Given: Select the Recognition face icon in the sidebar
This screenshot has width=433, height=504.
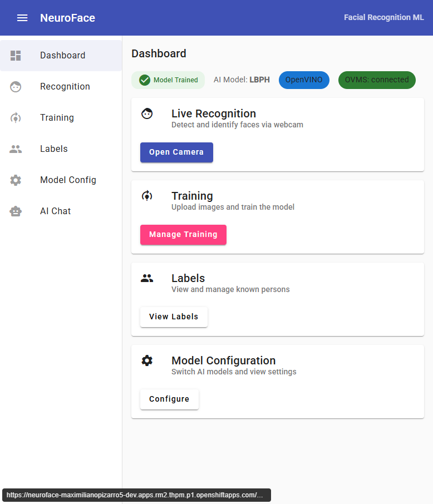Looking at the screenshot, I should pos(16,86).
